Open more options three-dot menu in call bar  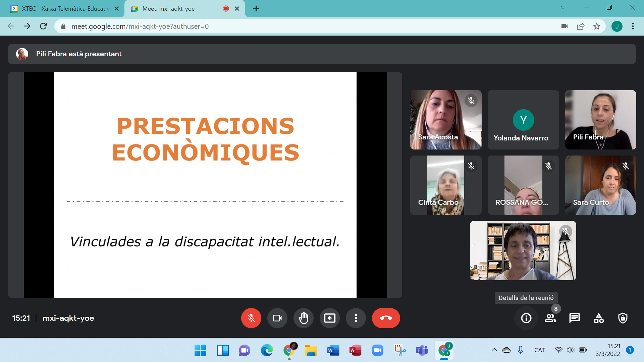click(x=356, y=318)
